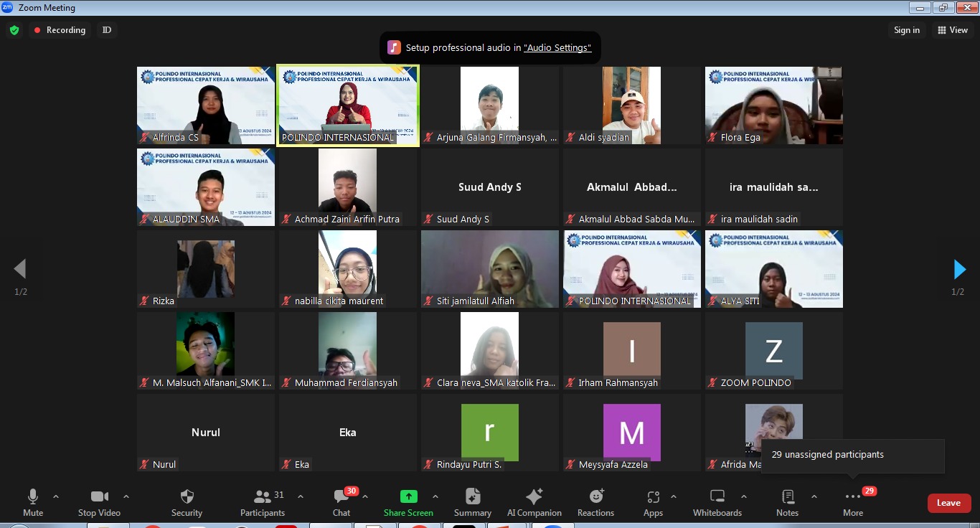980x528 pixels.
Task: Open video options chevron beside Stop Video
Action: point(126,496)
